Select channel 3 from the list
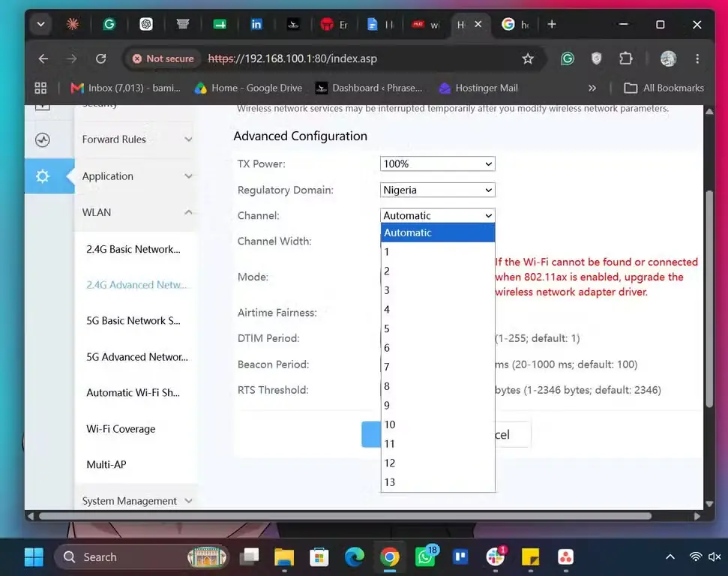This screenshot has width=728, height=576. pos(438,290)
